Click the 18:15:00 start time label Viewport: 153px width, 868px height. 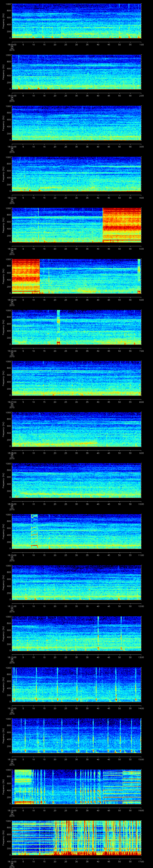pyautogui.click(x=12, y=810)
